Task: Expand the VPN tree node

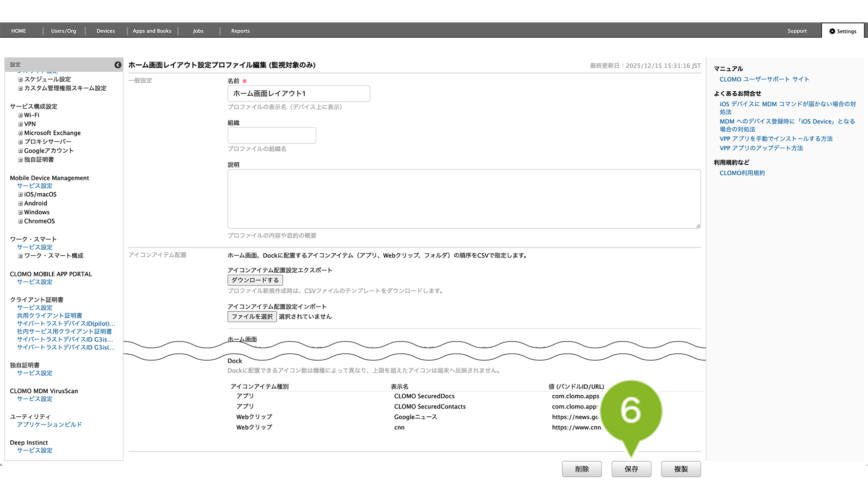Action: pos(21,124)
